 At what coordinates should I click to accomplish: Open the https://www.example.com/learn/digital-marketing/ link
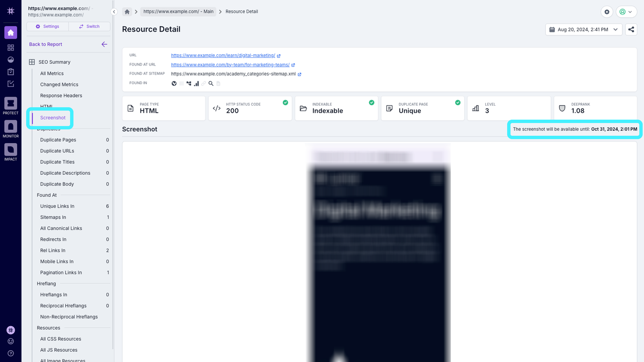223,55
